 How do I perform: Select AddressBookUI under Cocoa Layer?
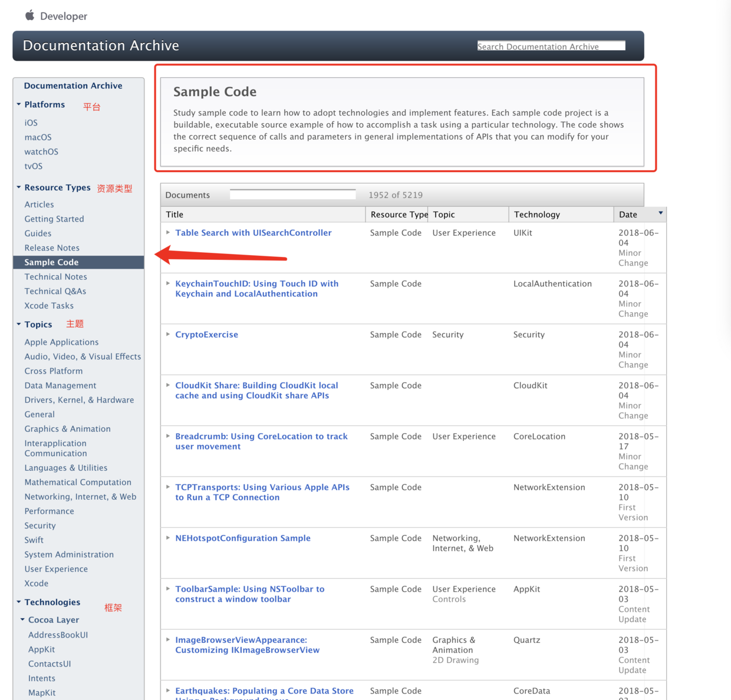coord(58,635)
